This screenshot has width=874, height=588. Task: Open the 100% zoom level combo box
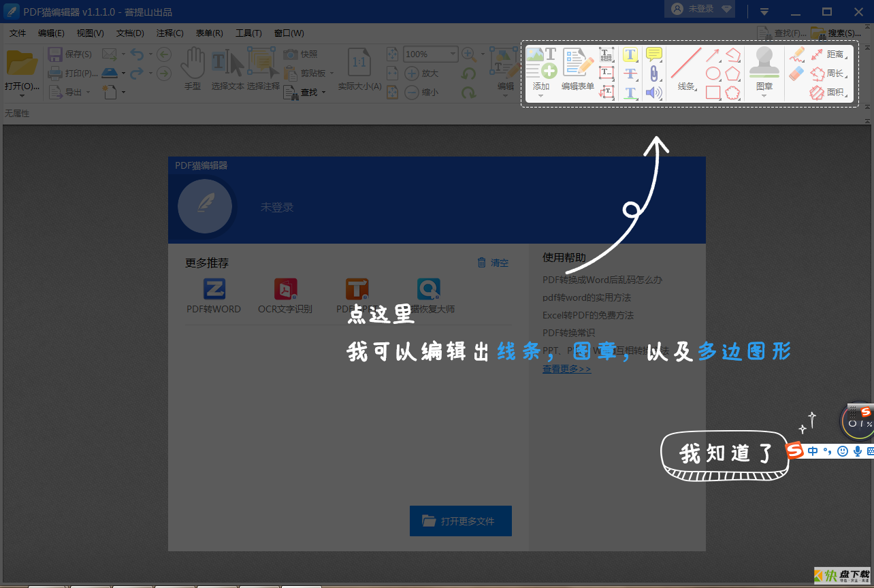(x=431, y=54)
